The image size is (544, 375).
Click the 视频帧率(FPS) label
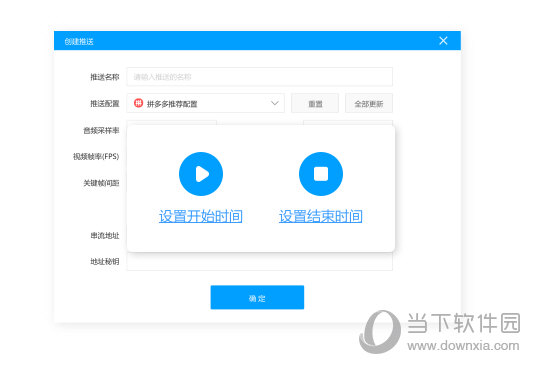[x=96, y=156]
